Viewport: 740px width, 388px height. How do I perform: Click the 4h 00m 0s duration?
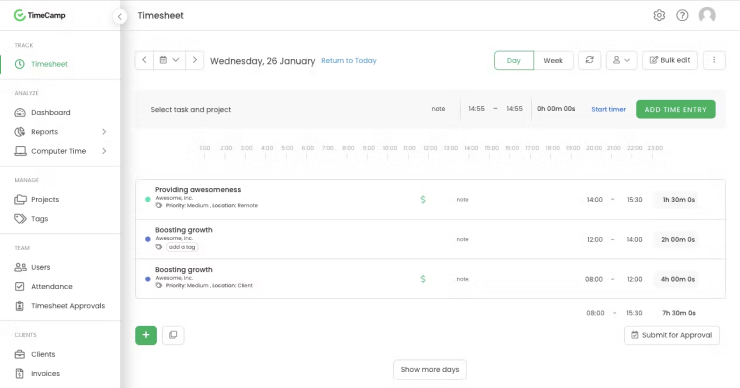coord(678,279)
